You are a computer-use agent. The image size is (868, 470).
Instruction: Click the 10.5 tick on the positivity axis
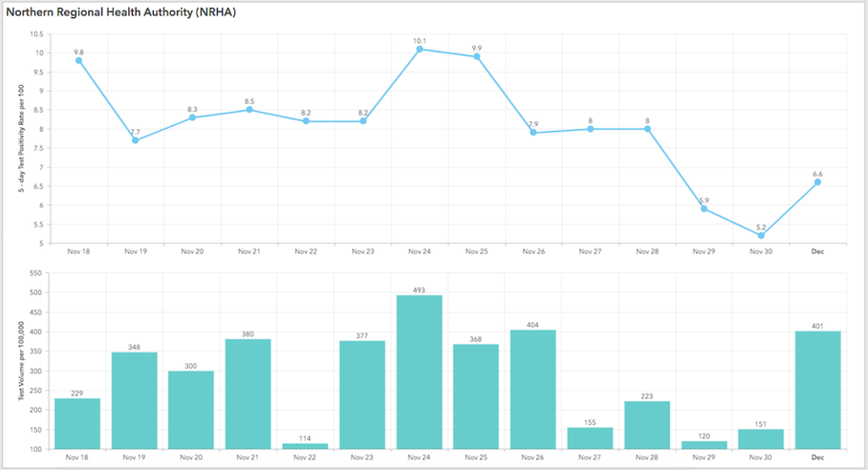(x=36, y=34)
